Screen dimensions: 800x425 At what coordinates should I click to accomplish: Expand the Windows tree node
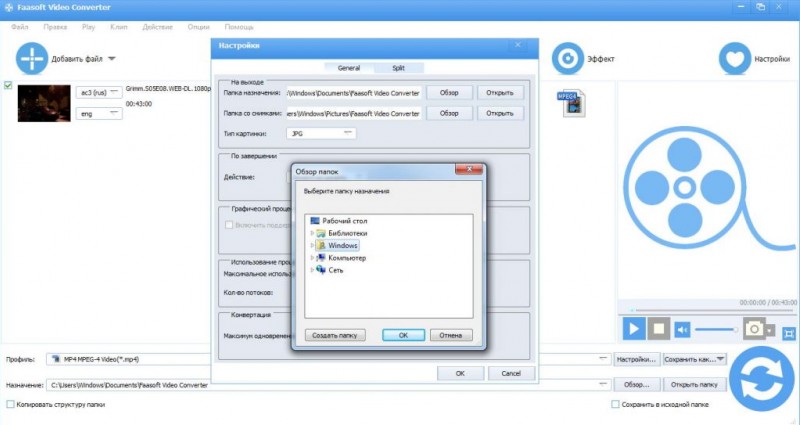pos(312,245)
